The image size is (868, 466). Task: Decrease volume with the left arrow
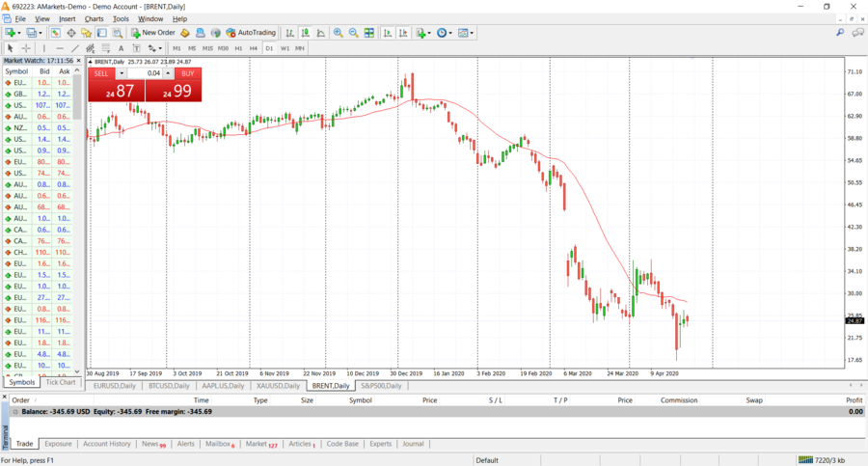coord(122,73)
